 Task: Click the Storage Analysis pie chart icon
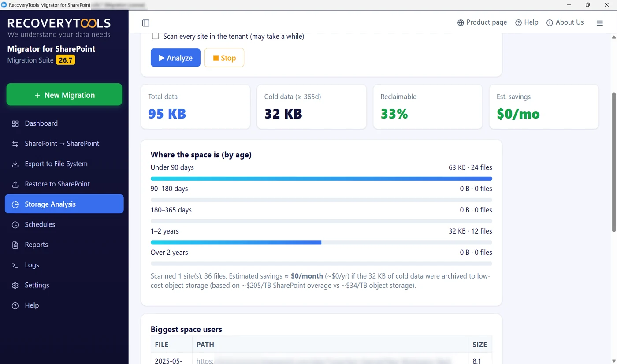[x=15, y=204]
